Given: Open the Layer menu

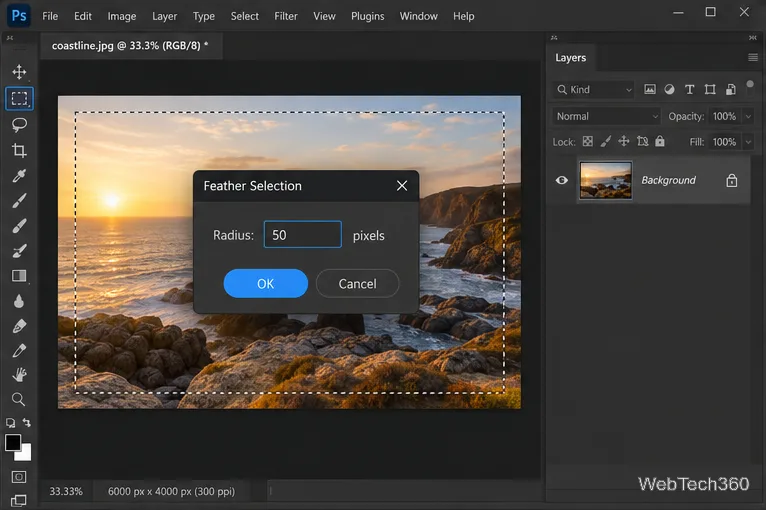Looking at the screenshot, I should pos(164,16).
